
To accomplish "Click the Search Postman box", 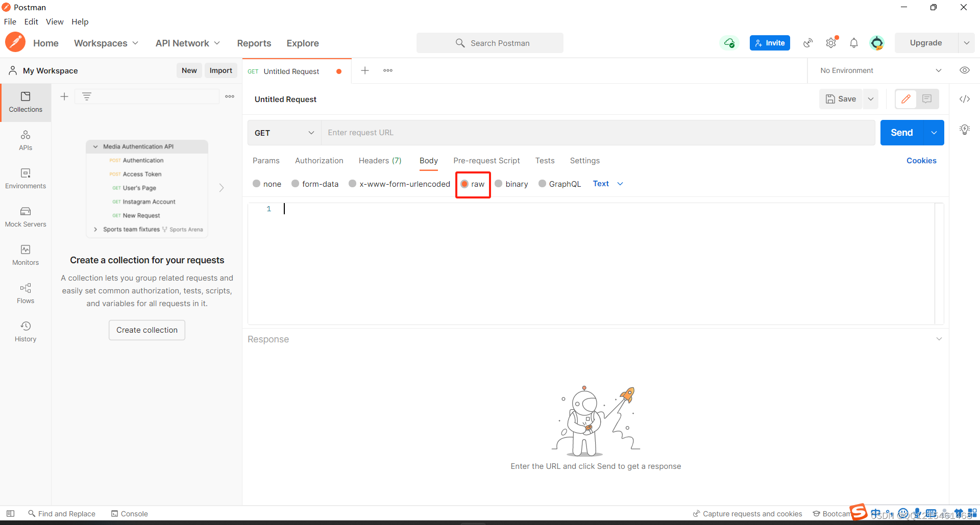I will (x=490, y=43).
